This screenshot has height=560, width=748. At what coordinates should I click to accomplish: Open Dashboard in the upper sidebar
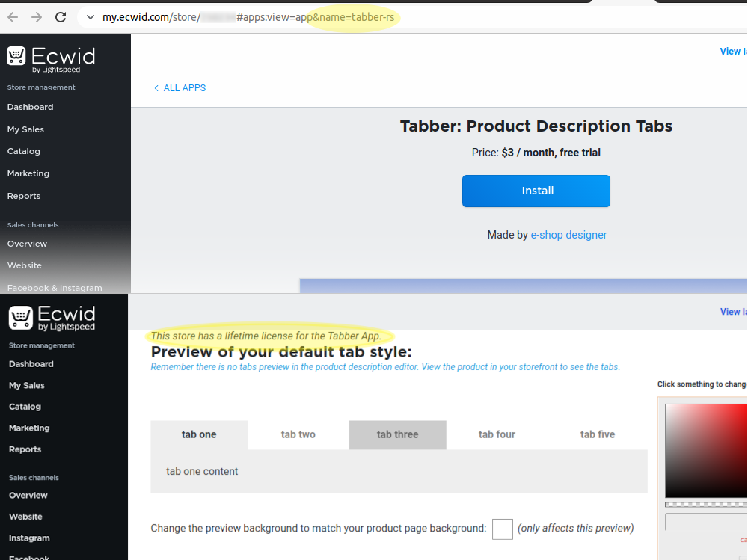click(x=30, y=107)
